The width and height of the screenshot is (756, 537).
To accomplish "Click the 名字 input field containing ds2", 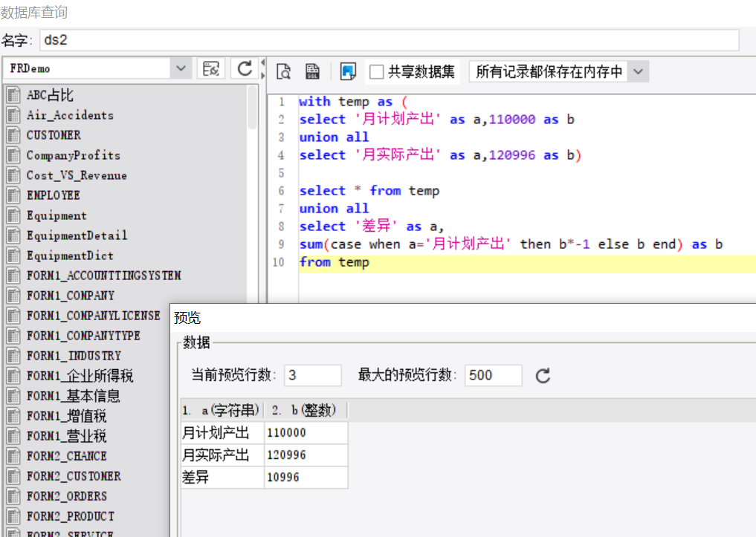I will (390, 40).
